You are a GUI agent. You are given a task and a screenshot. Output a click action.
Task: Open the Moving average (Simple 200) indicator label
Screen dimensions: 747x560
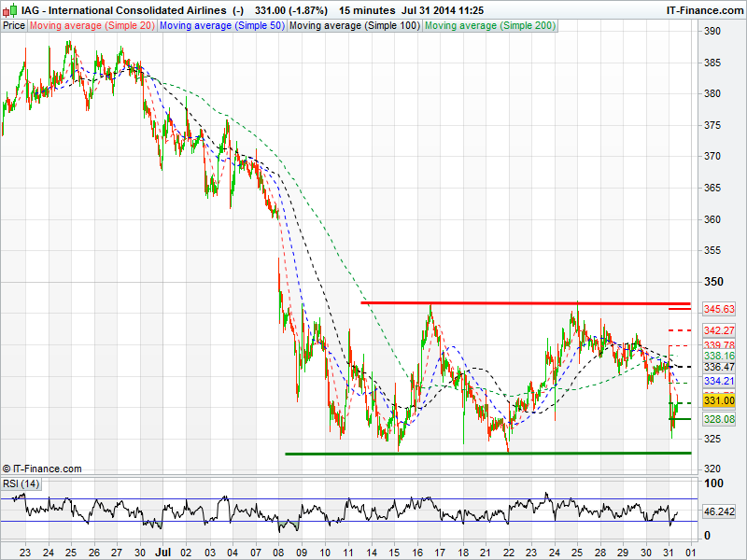[x=489, y=25]
